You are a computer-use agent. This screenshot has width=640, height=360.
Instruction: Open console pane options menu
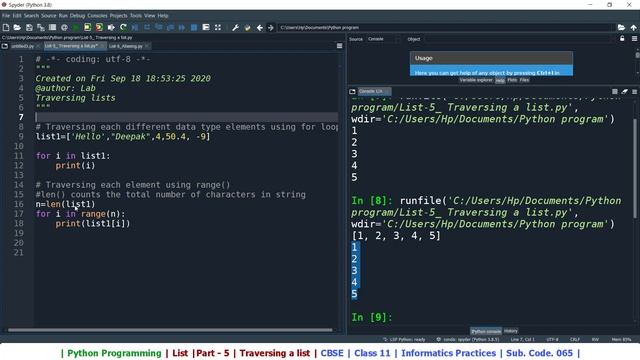(634, 91)
